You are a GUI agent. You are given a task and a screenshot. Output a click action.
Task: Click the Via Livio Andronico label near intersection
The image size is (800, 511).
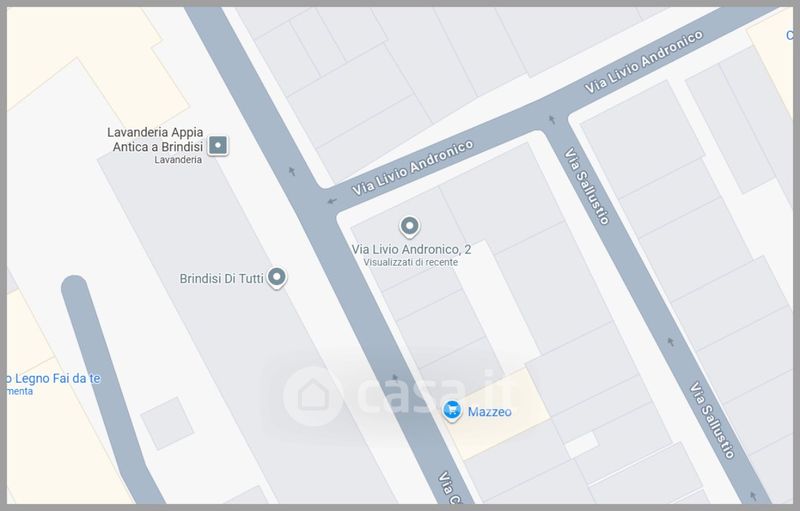(x=412, y=168)
